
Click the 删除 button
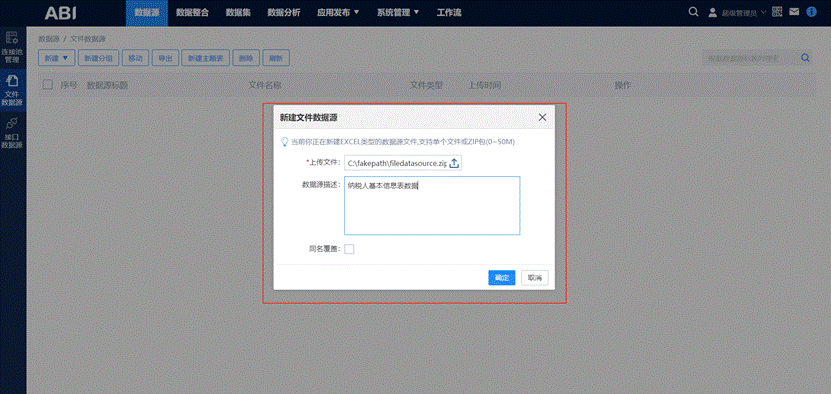(246, 58)
